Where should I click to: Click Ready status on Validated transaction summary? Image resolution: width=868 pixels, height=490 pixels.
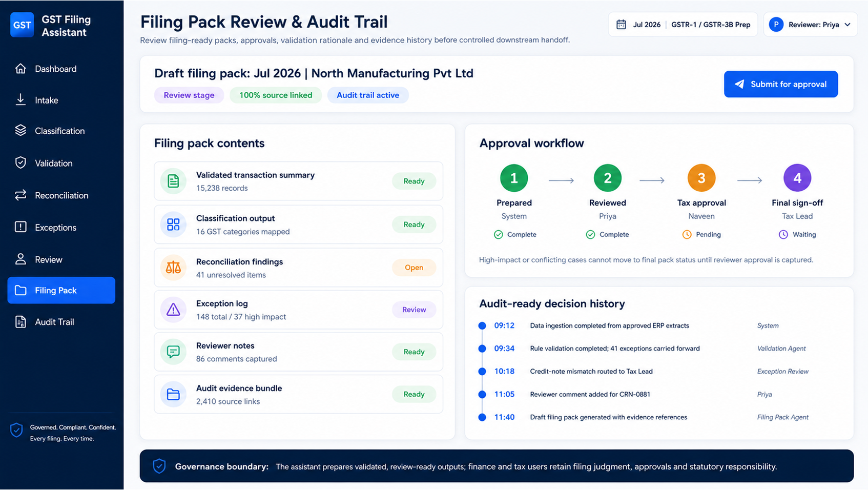(x=414, y=181)
